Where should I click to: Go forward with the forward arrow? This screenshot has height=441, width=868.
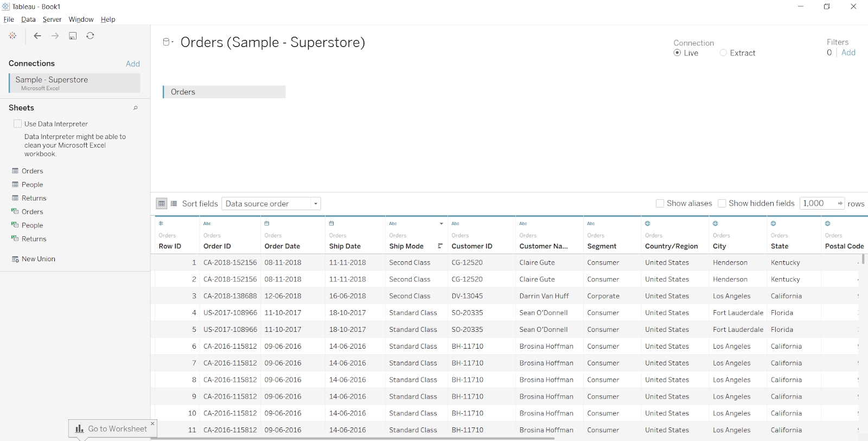click(x=55, y=36)
